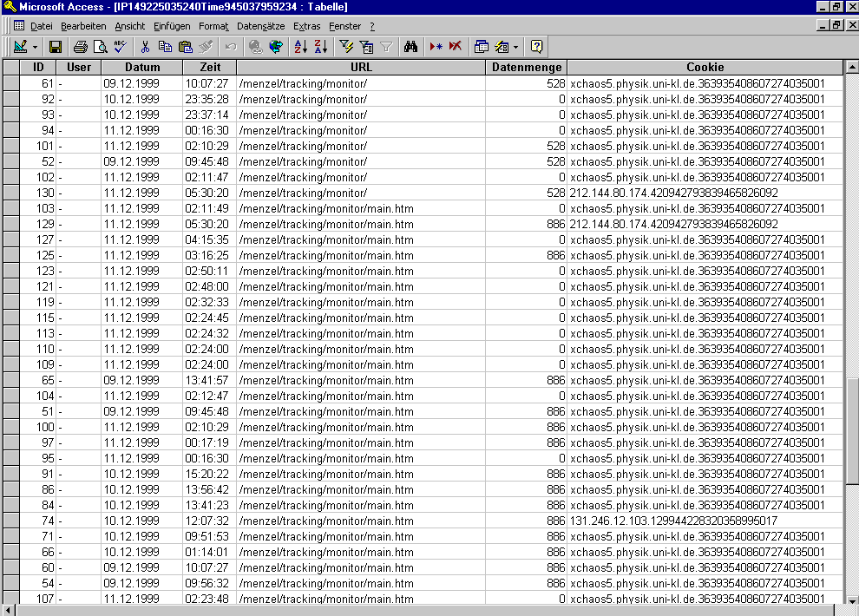Open Print Preview with the magnifier page icon
The width and height of the screenshot is (859, 616).
(x=101, y=47)
